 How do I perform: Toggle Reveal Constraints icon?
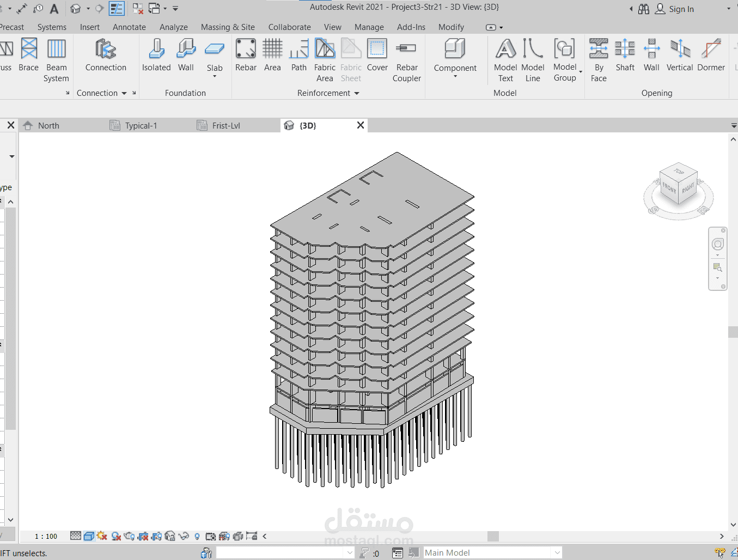point(252,536)
